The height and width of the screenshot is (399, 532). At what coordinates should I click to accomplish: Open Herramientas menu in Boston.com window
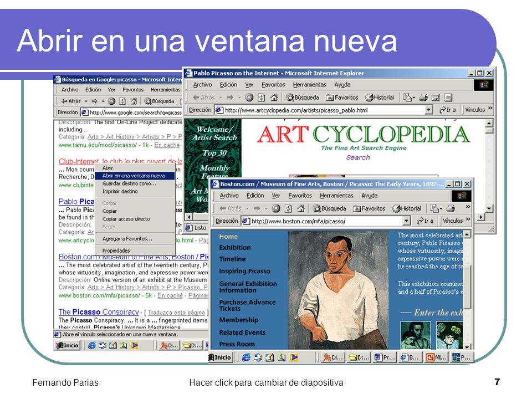tap(336, 196)
